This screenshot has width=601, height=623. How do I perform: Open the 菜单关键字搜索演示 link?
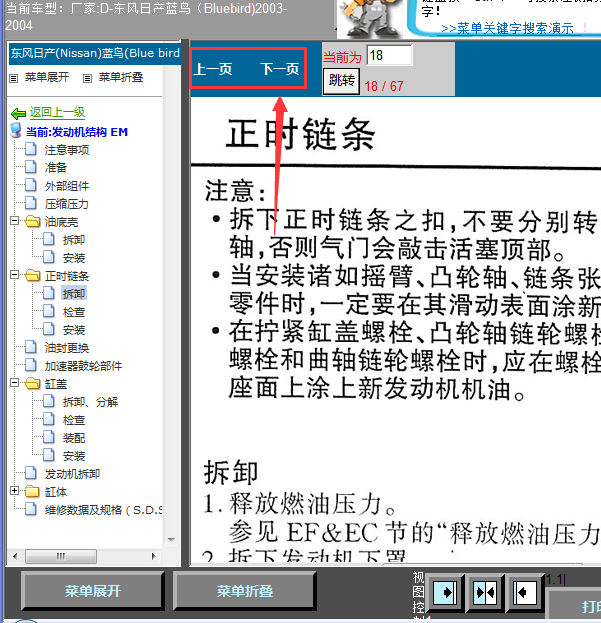pyautogui.click(x=507, y=29)
